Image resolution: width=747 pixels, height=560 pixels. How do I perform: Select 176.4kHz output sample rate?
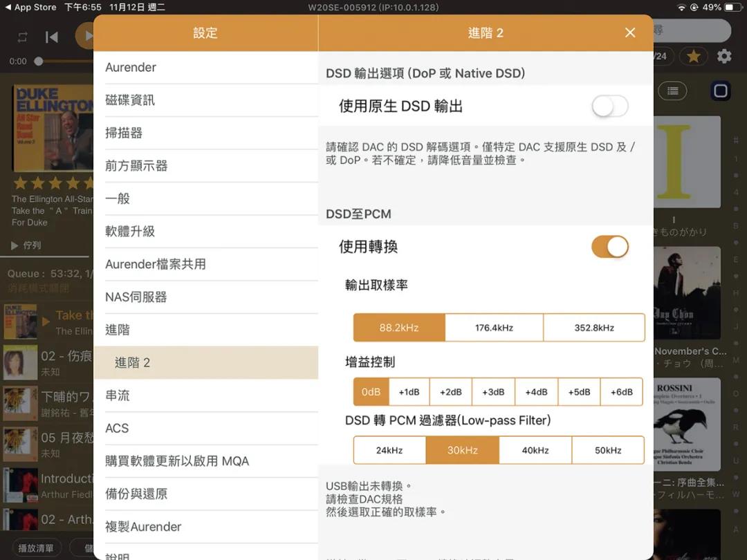coord(494,327)
